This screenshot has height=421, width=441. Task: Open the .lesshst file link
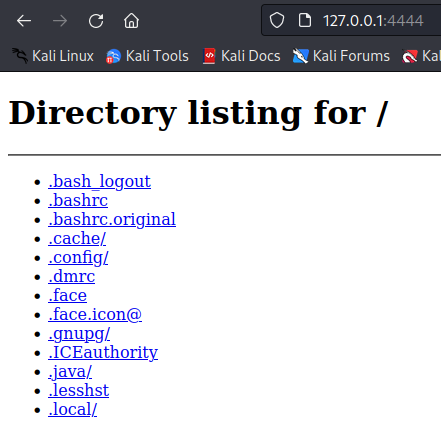79,391
